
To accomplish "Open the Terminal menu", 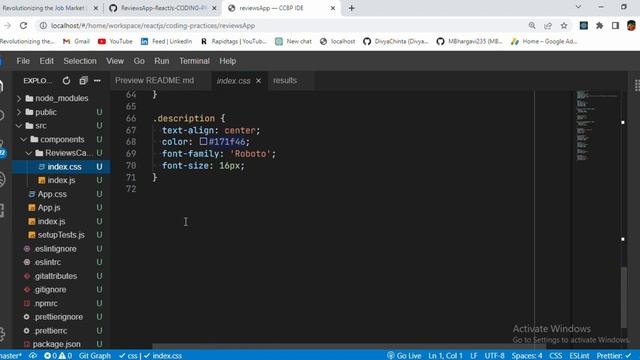I will 194,61.
